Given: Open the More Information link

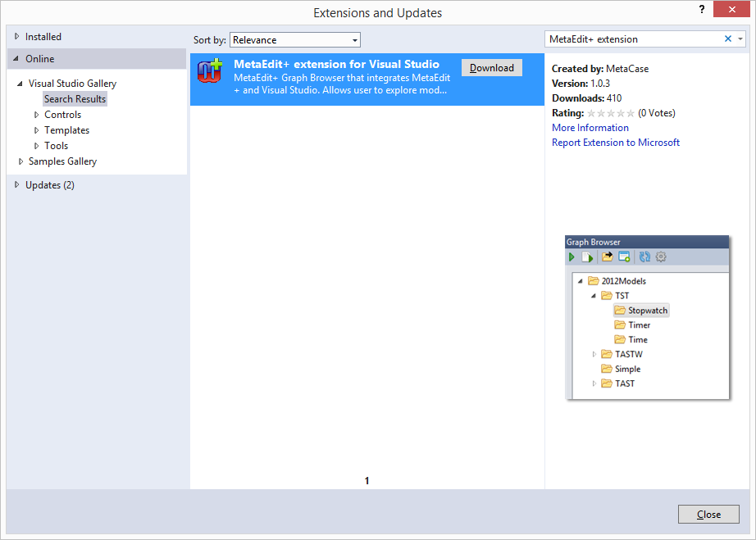Looking at the screenshot, I should click(590, 127).
